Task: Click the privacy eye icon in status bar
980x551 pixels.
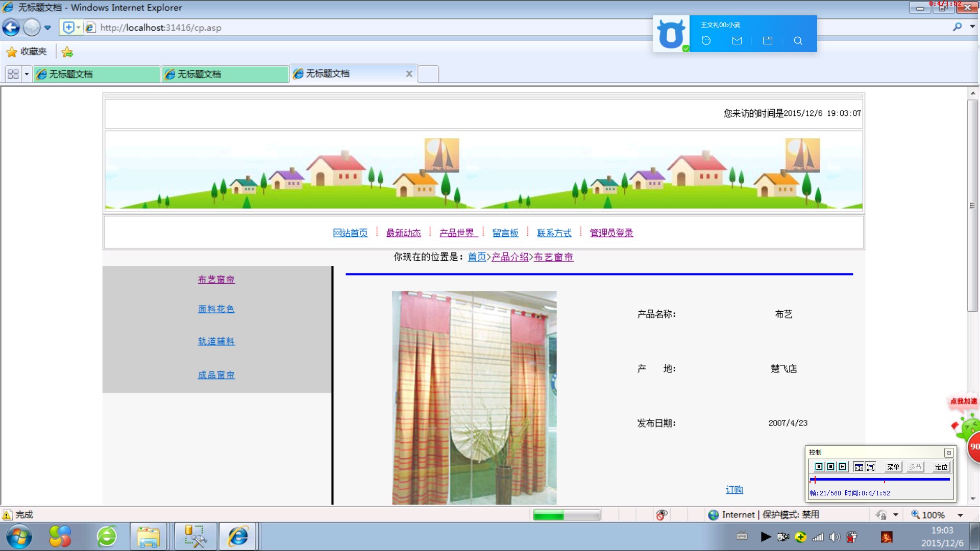Action: [661, 515]
